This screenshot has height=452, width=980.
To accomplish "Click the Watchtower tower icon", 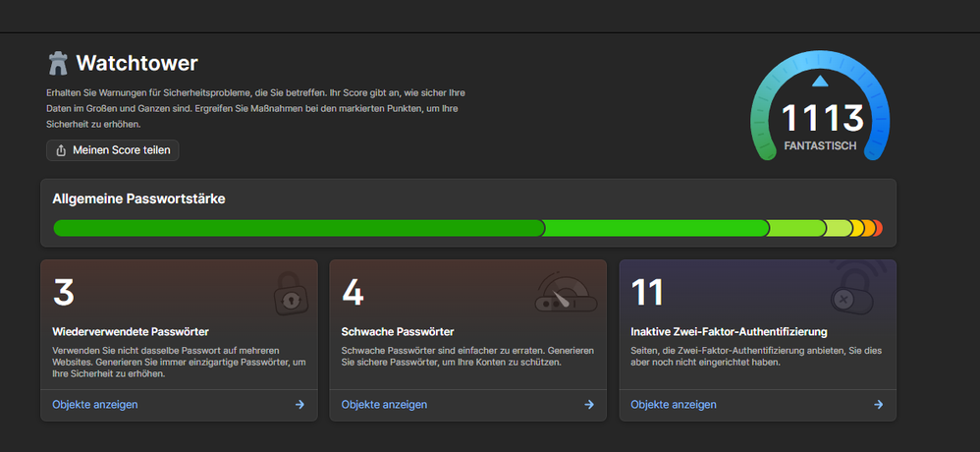I will (57, 64).
